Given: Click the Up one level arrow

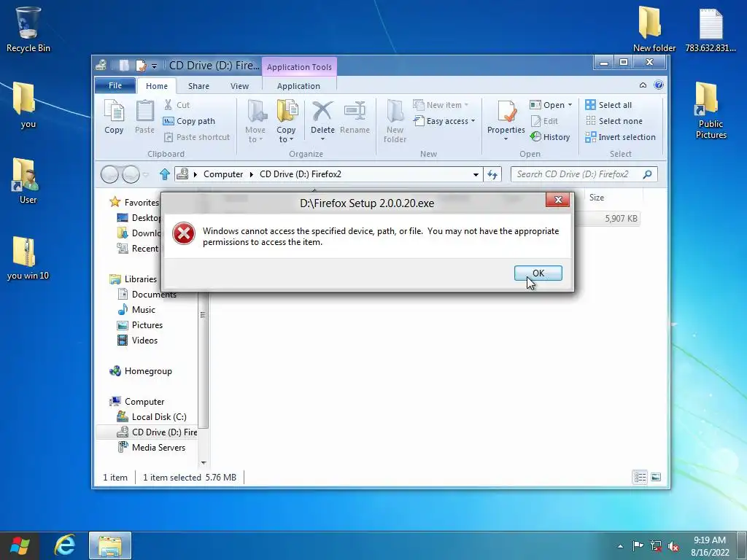Looking at the screenshot, I should pos(165,174).
